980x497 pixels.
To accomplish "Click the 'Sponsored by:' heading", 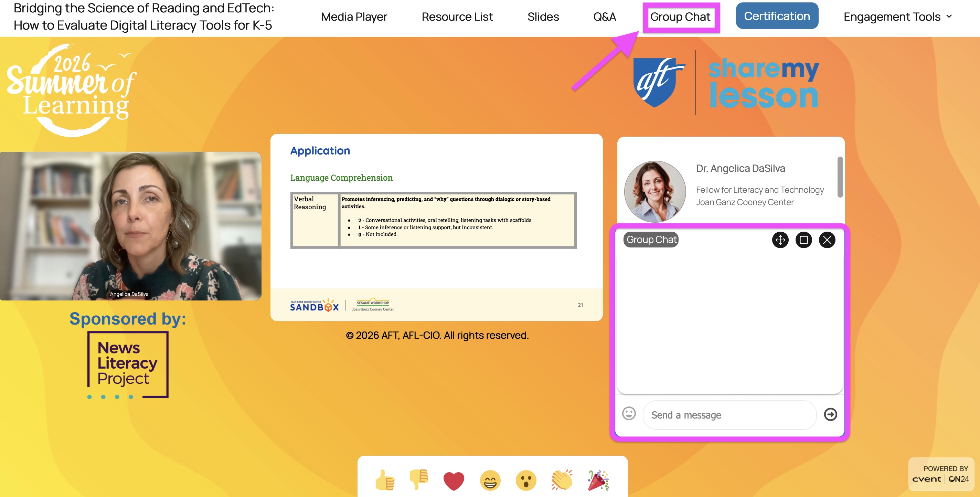I will point(127,318).
